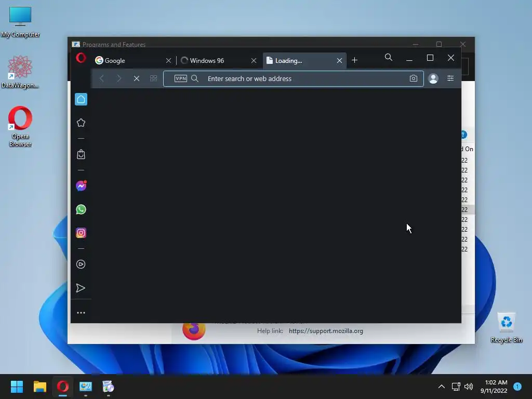Open File Explorer from the taskbar
Image resolution: width=532 pixels, height=399 pixels.
pyautogui.click(x=39, y=387)
